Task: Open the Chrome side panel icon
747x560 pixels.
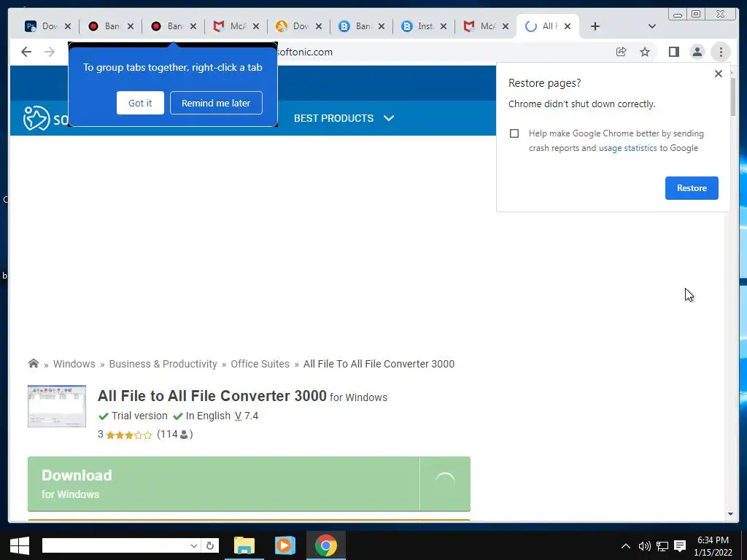Action: pyautogui.click(x=673, y=52)
